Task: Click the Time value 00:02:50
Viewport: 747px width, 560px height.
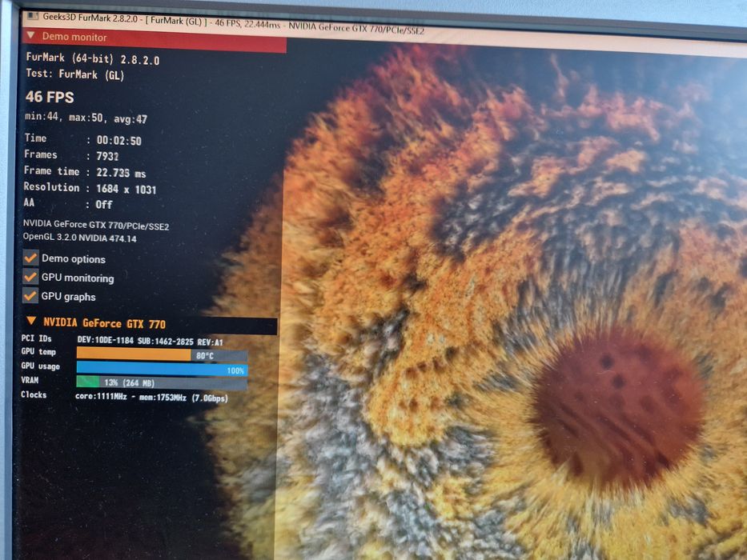Action: [118, 141]
